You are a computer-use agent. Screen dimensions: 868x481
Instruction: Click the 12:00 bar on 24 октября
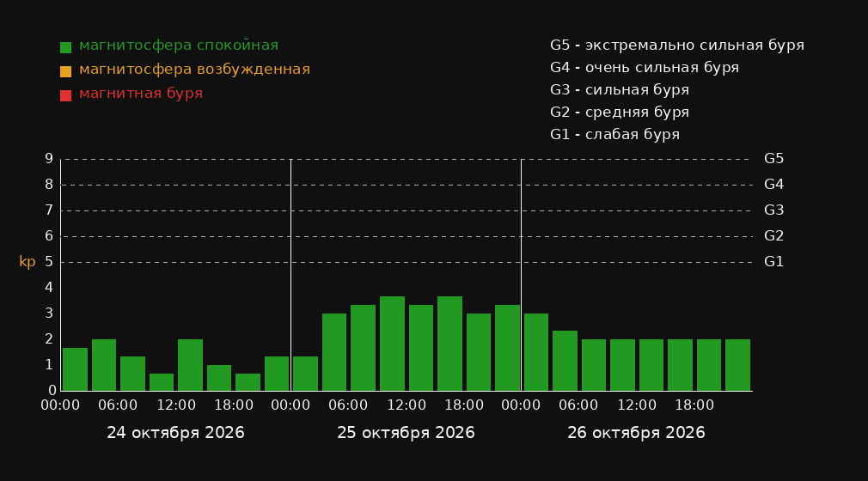[x=191, y=365]
